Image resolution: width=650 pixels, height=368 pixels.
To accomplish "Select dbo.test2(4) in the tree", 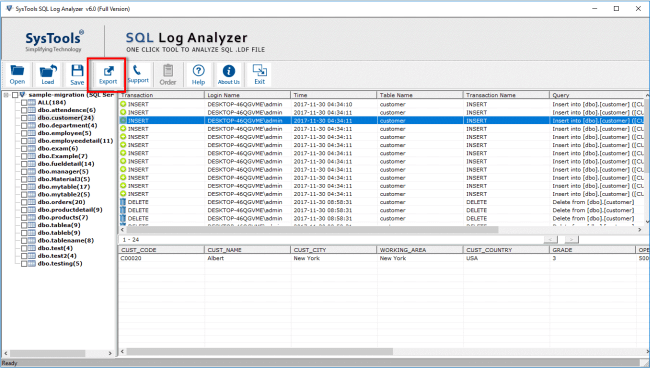I will tap(57, 256).
